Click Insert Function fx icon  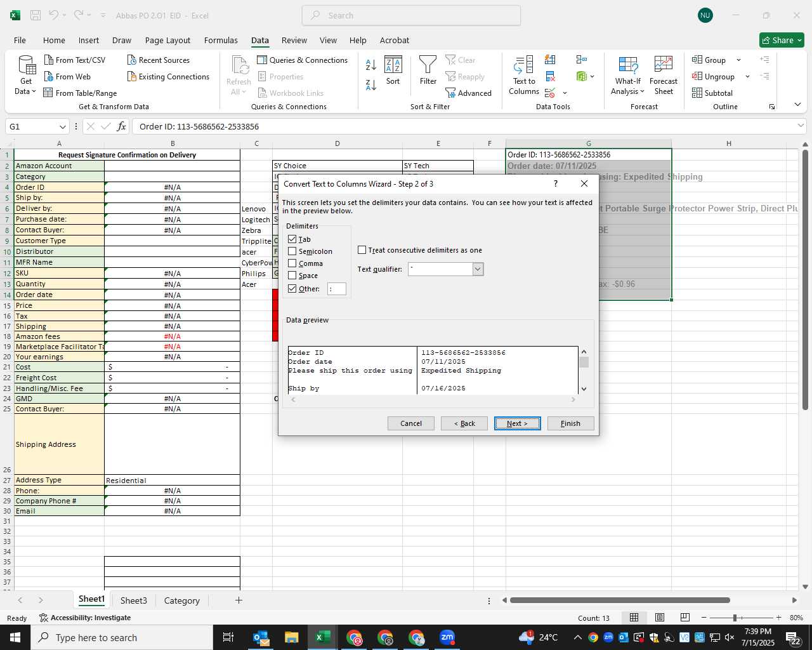coord(122,126)
